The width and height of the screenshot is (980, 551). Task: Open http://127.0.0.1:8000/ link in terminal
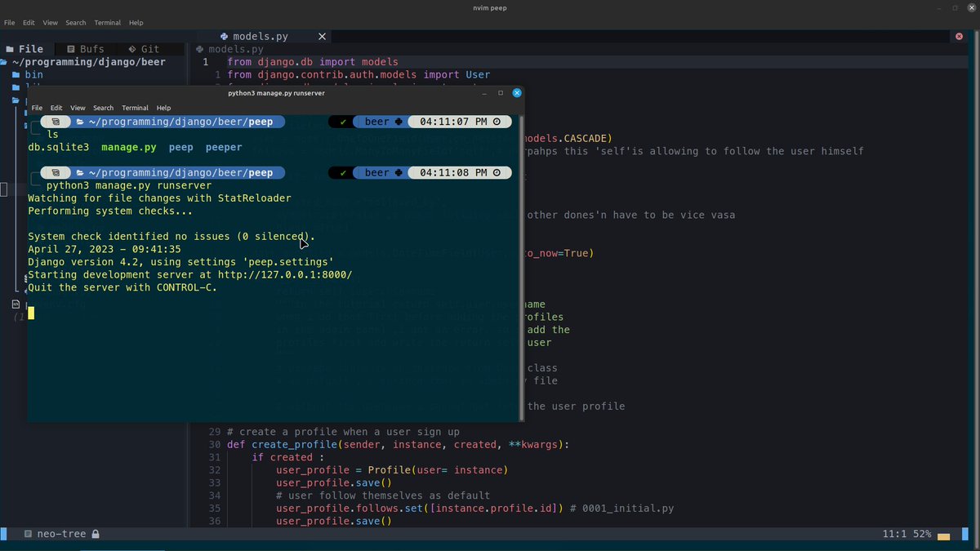[285, 275]
